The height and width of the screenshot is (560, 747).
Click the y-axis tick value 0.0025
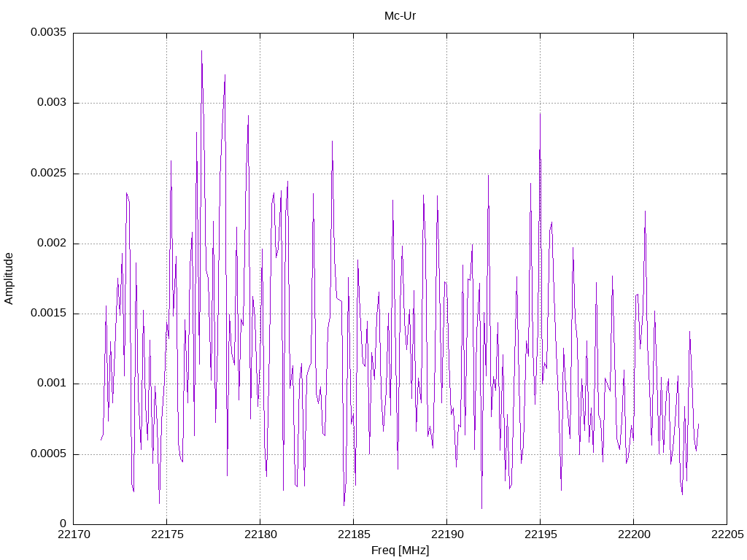click(49, 173)
